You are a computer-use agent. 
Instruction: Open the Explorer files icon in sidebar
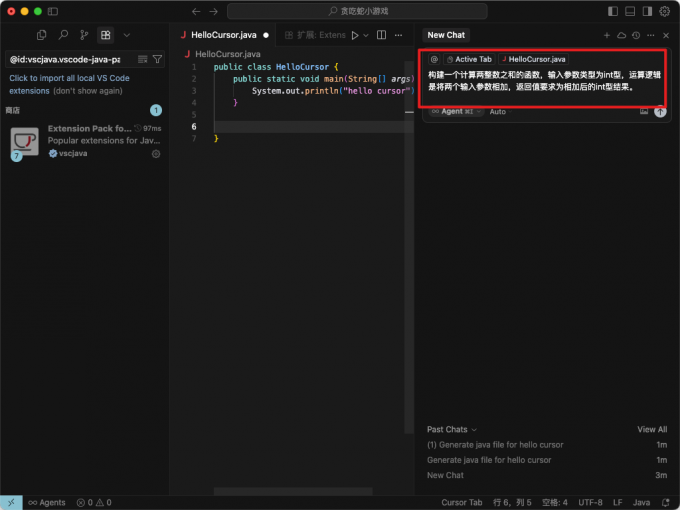point(42,35)
